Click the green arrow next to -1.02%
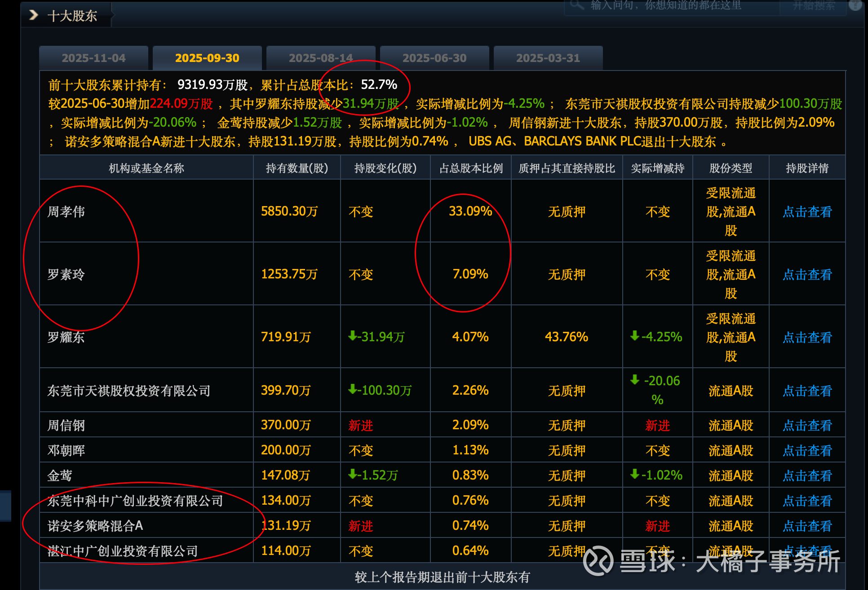 point(635,474)
